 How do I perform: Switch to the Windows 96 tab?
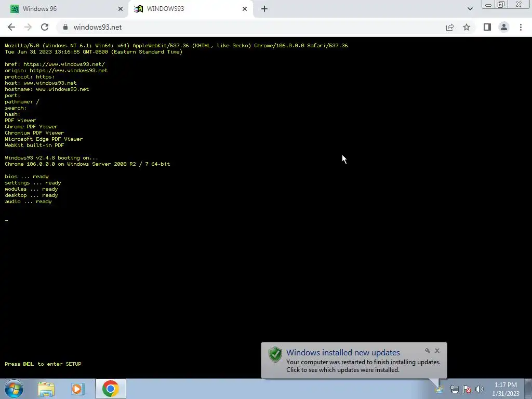64,9
